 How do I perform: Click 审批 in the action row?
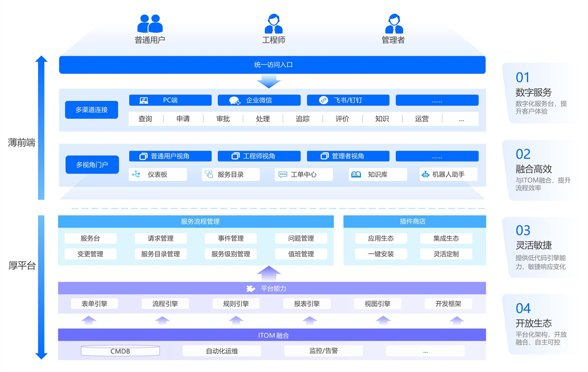(x=223, y=119)
